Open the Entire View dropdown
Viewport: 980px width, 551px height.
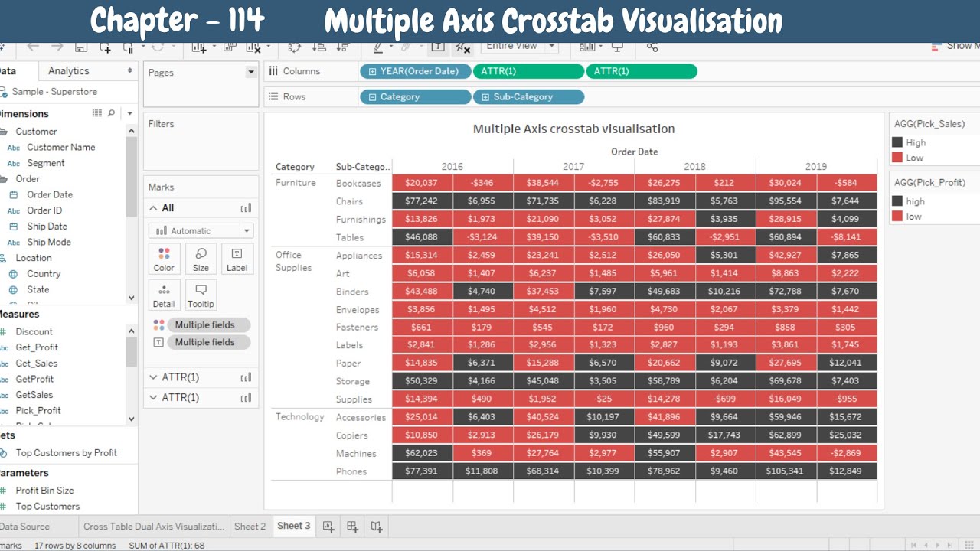point(550,47)
